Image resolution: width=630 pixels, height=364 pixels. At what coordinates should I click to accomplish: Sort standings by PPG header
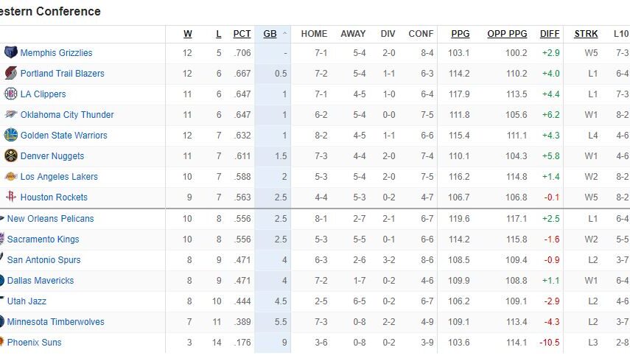[x=461, y=34]
